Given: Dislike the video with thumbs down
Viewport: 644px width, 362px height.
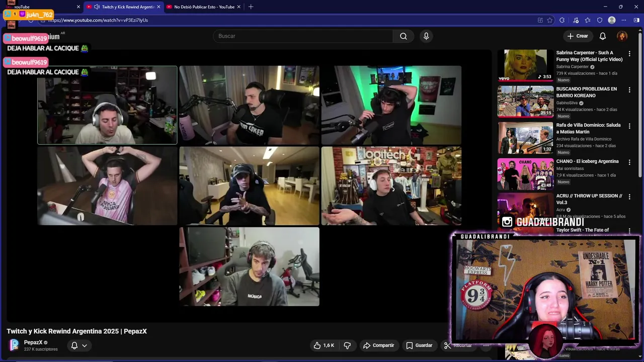Looking at the screenshot, I should [x=347, y=345].
